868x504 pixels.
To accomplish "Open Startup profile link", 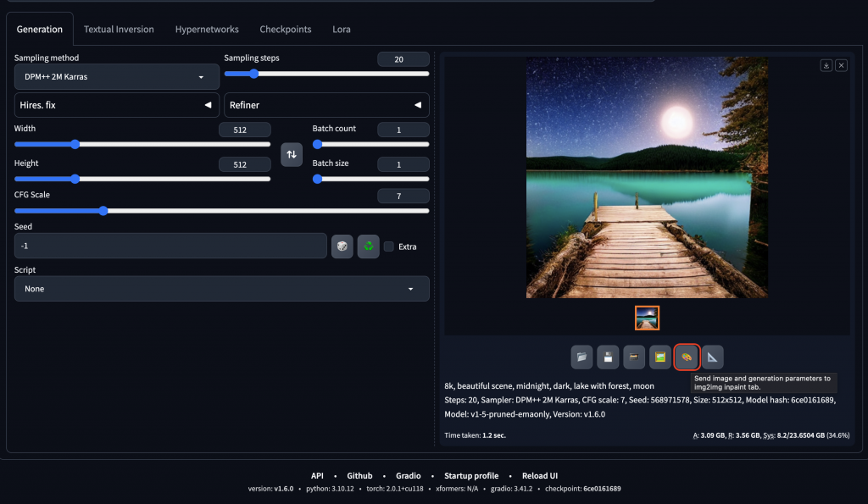I will [x=471, y=476].
